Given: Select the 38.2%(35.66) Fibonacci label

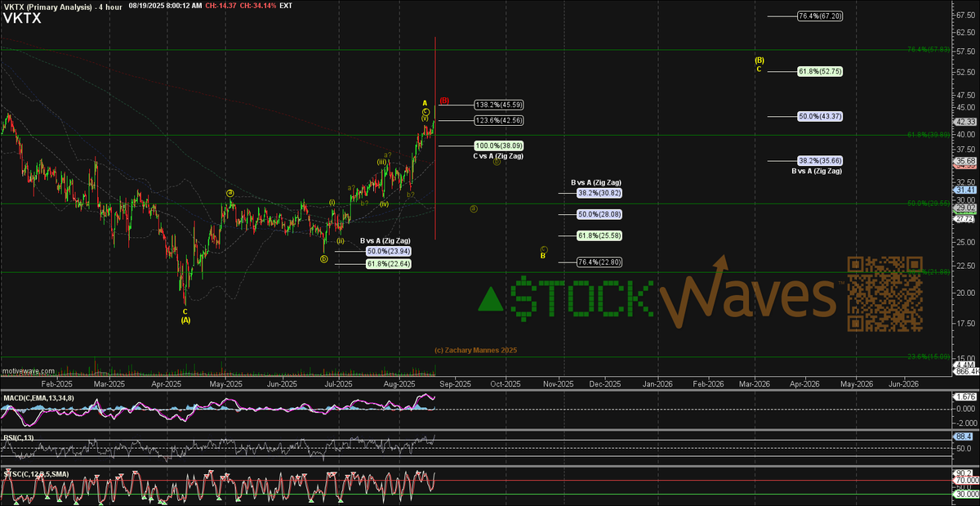Looking at the screenshot, I should 819,161.
